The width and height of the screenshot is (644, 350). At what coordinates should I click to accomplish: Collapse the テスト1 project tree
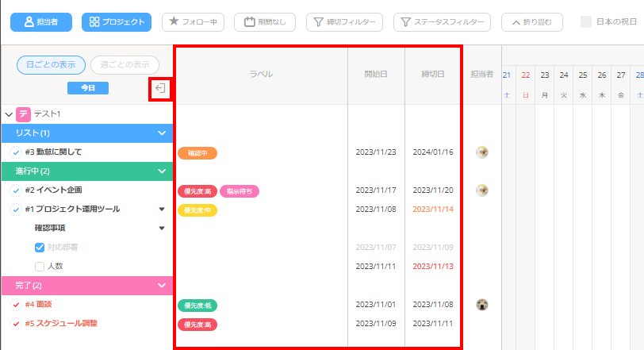click(x=9, y=114)
